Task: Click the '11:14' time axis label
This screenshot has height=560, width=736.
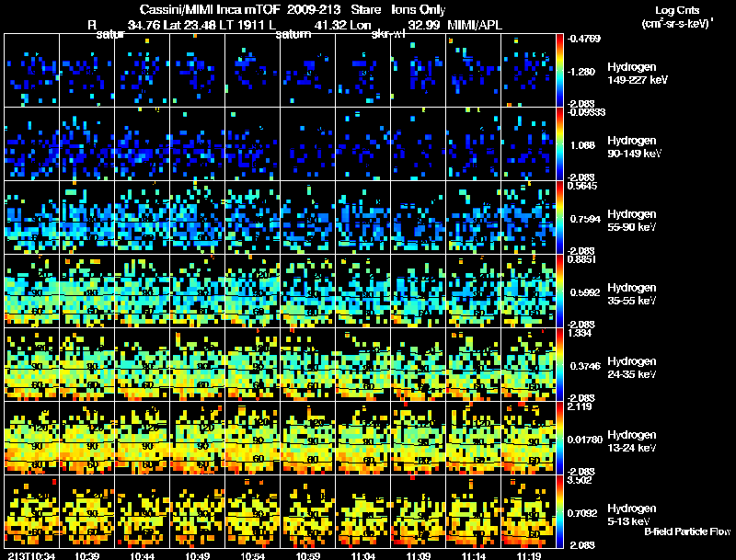Action: 473,555
